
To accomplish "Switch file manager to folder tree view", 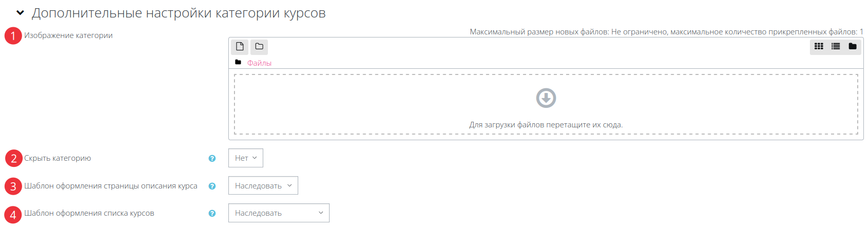I will click(x=853, y=46).
